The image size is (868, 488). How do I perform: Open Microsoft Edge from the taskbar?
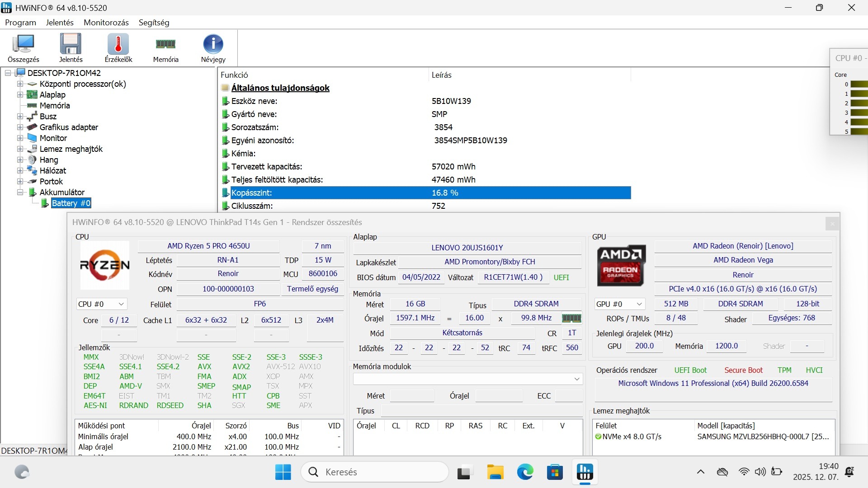[x=525, y=472]
